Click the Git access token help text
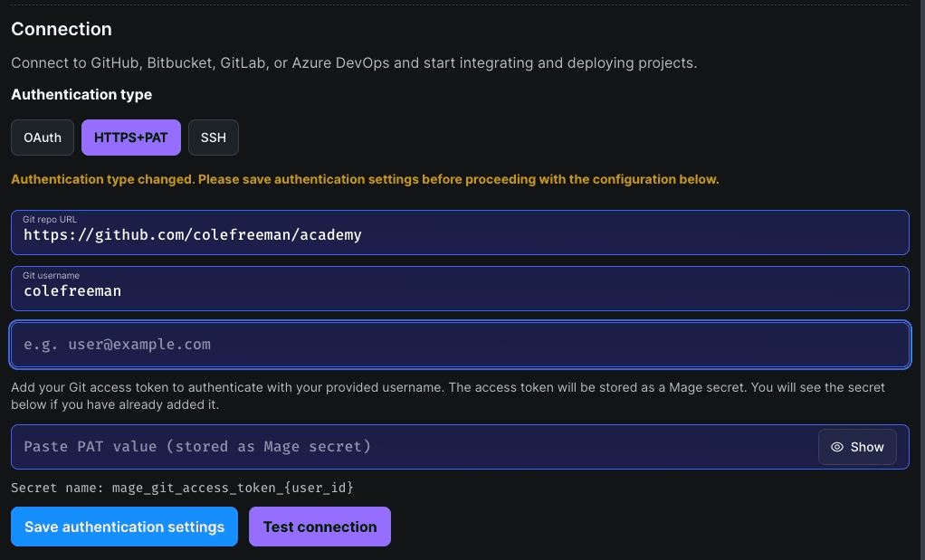The height and width of the screenshot is (560, 925). [448, 395]
